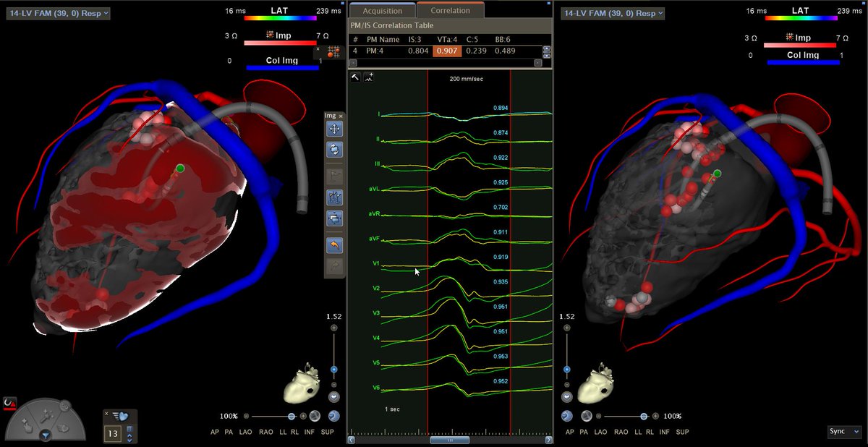The width and height of the screenshot is (868, 447).
Task: Click minus below left vertical zoom slider
Action: [x=334, y=385]
